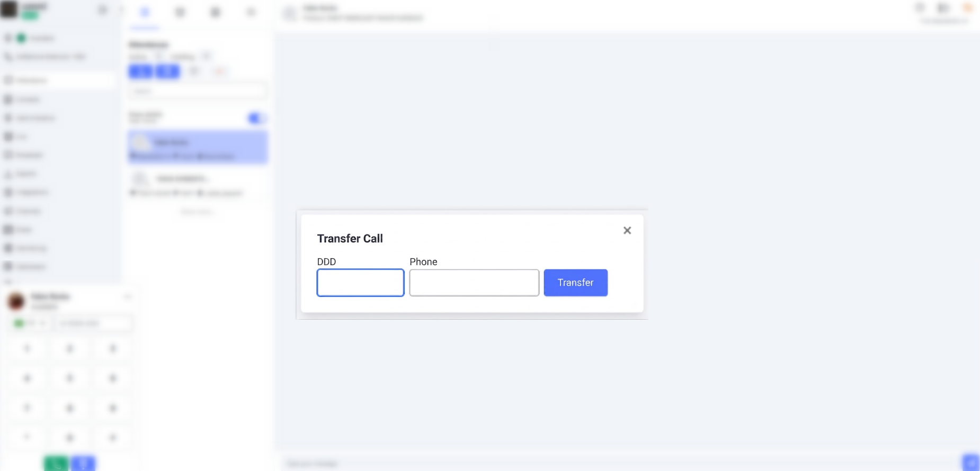Click the blue send button at bottom right

[x=971, y=463]
